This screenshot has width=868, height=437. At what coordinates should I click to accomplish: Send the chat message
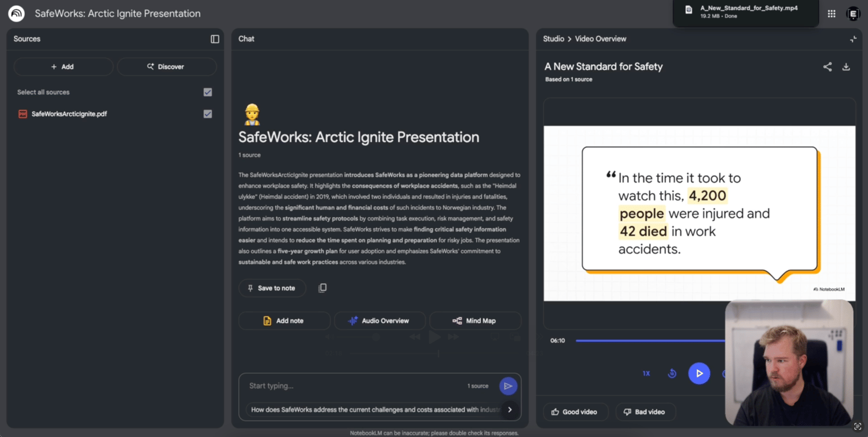click(507, 386)
